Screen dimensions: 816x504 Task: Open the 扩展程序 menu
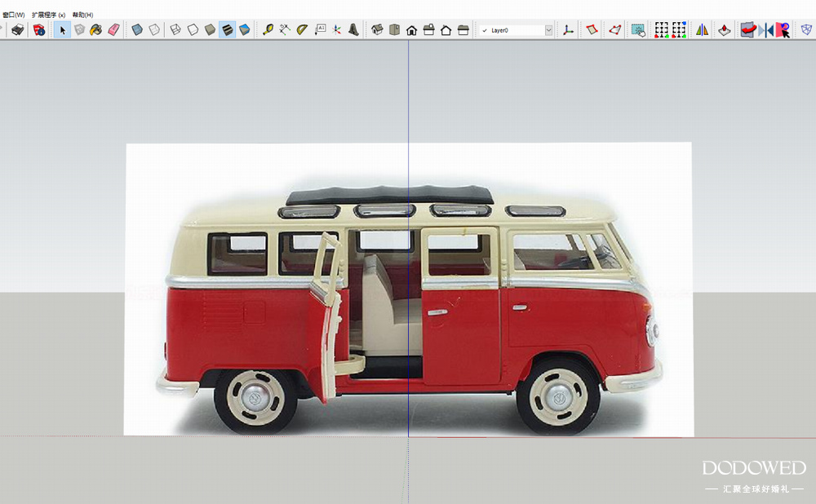[48, 15]
